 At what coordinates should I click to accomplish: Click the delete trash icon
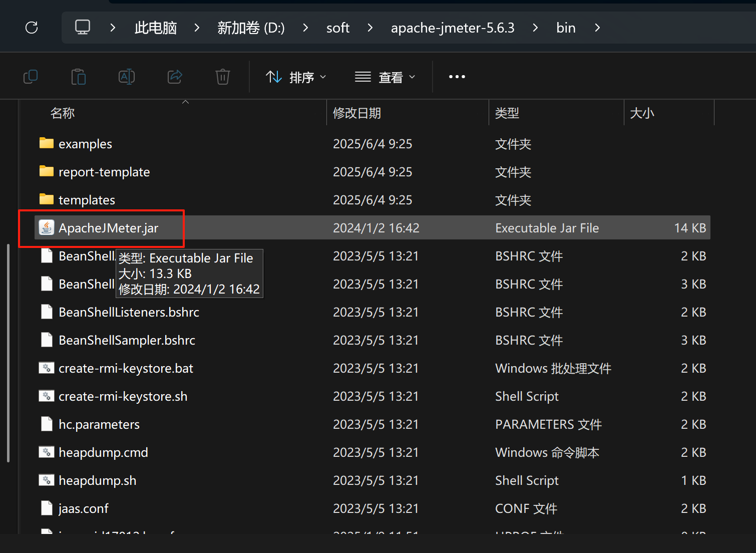[x=223, y=77]
